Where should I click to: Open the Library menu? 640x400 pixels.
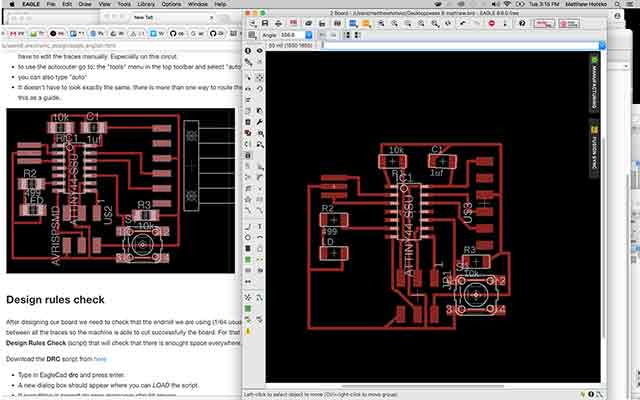(146, 4)
